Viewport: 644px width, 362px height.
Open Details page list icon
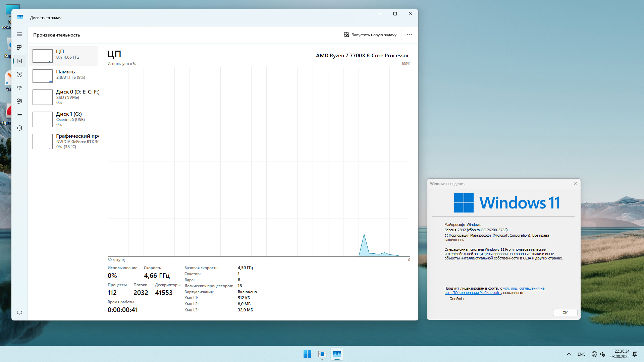[19, 115]
